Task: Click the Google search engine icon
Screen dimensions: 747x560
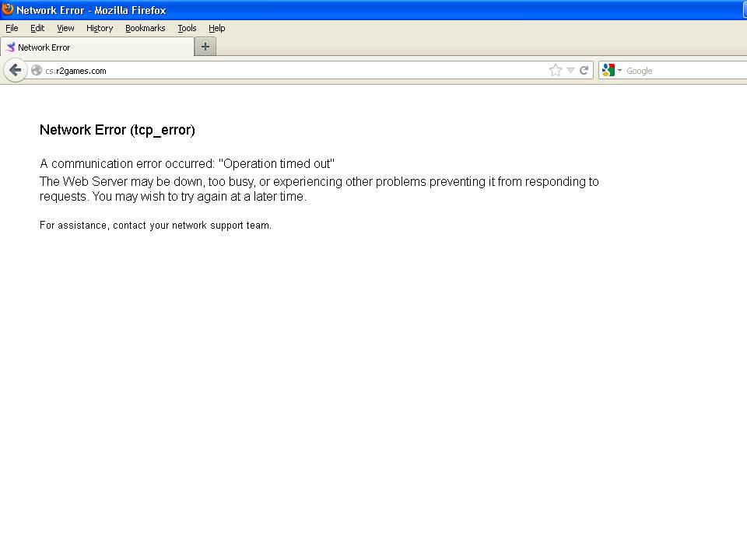Action: tap(608, 71)
